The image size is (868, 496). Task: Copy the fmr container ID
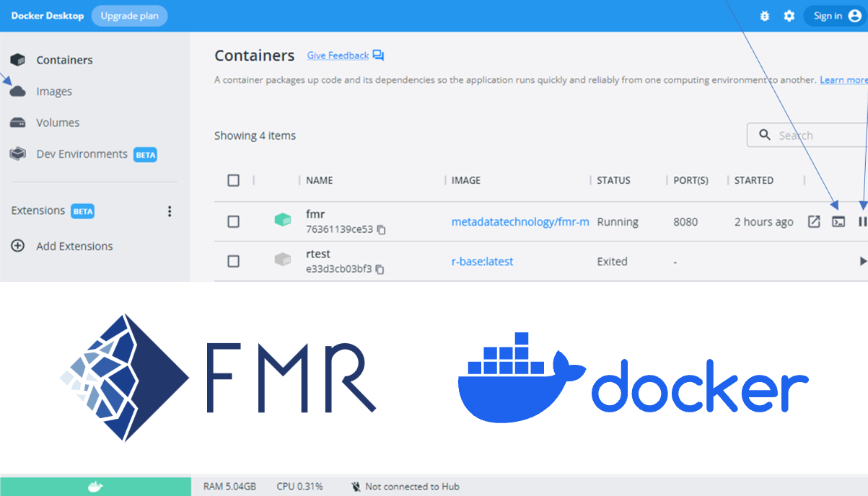coord(381,229)
